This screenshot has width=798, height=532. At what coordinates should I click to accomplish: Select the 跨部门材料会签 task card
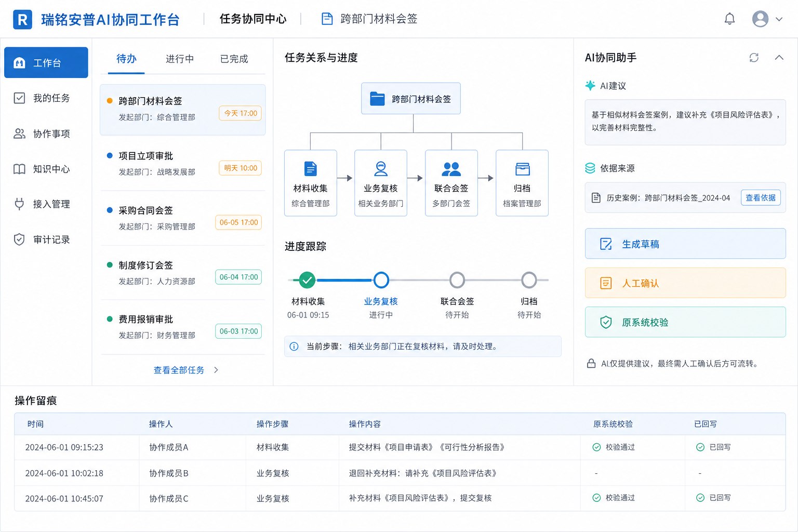click(x=182, y=110)
